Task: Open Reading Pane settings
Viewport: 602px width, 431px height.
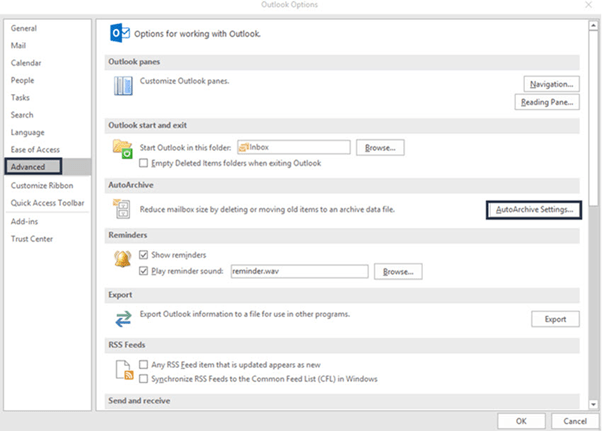Action: pyautogui.click(x=548, y=102)
